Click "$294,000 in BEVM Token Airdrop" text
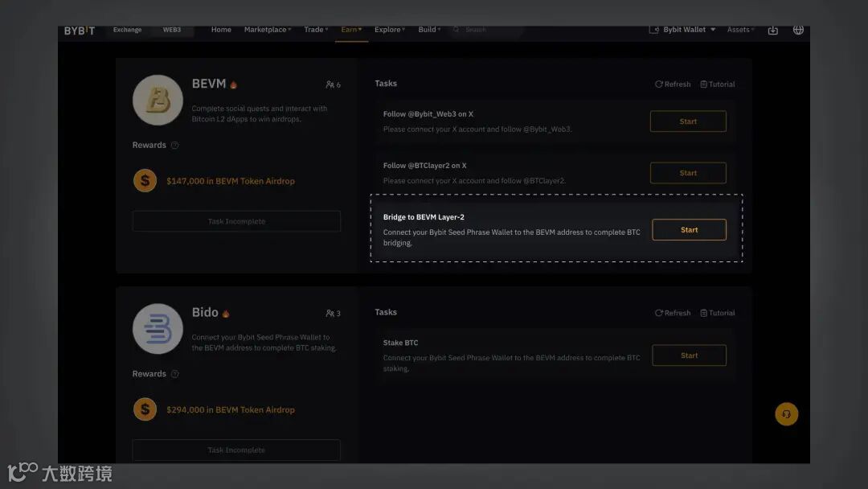Image resolution: width=868 pixels, height=489 pixels. coord(231,410)
